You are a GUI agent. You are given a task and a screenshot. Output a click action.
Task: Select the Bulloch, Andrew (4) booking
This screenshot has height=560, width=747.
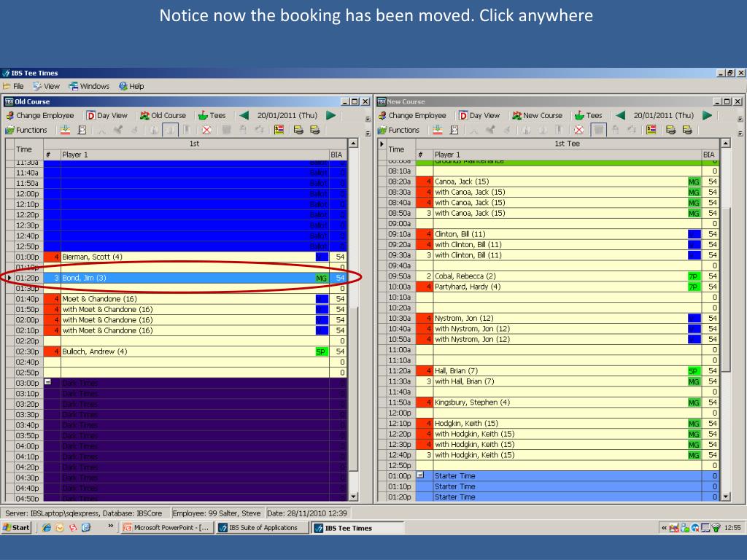click(196, 351)
